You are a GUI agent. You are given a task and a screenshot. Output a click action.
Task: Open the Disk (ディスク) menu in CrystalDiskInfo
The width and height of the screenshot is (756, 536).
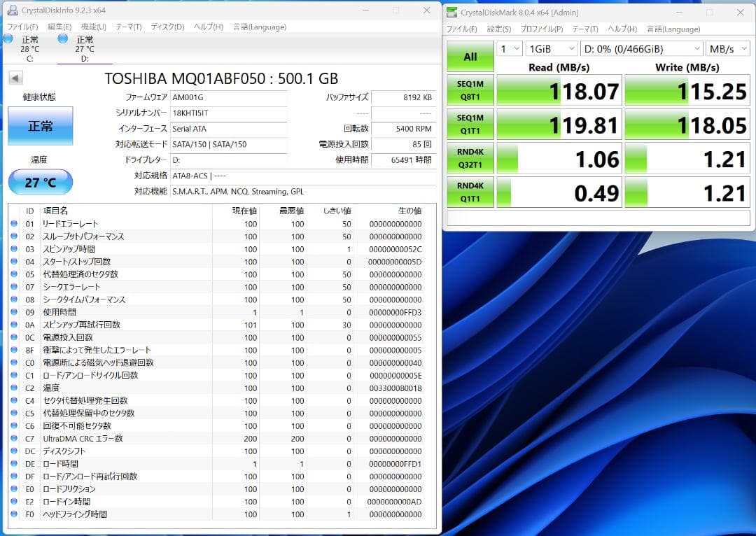(x=167, y=27)
